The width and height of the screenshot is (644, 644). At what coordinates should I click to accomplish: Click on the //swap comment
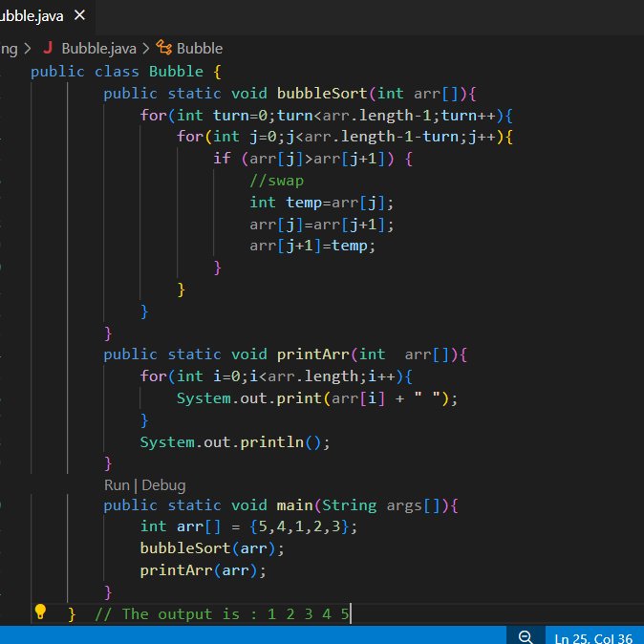[x=277, y=181]
